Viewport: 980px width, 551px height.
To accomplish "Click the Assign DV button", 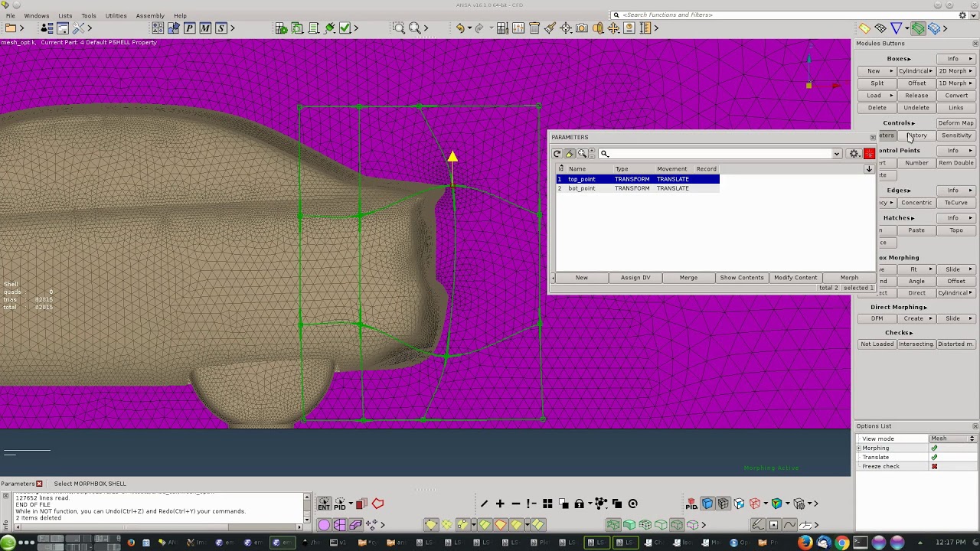I will click(635, 278).
